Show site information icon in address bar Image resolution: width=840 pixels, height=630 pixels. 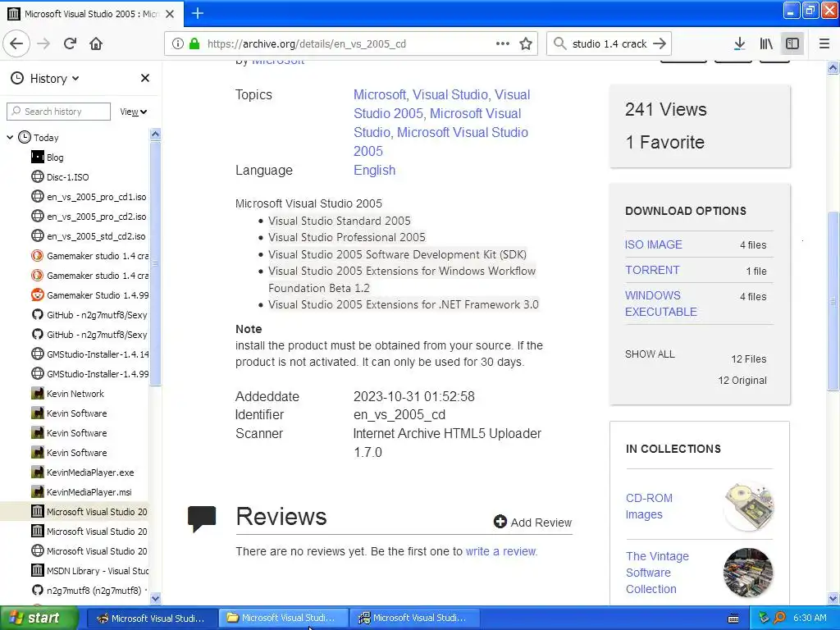click(177, 44)
